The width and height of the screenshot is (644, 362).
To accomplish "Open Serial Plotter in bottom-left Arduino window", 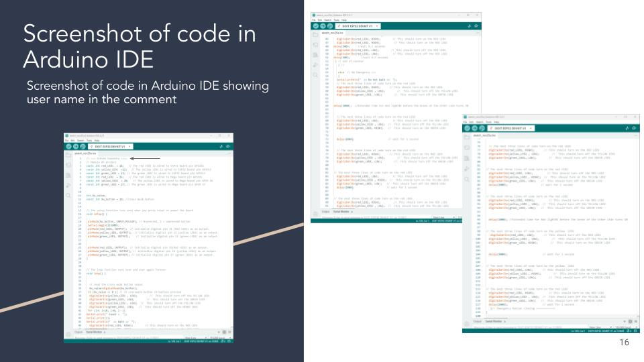I will click(x=221, y=147).
